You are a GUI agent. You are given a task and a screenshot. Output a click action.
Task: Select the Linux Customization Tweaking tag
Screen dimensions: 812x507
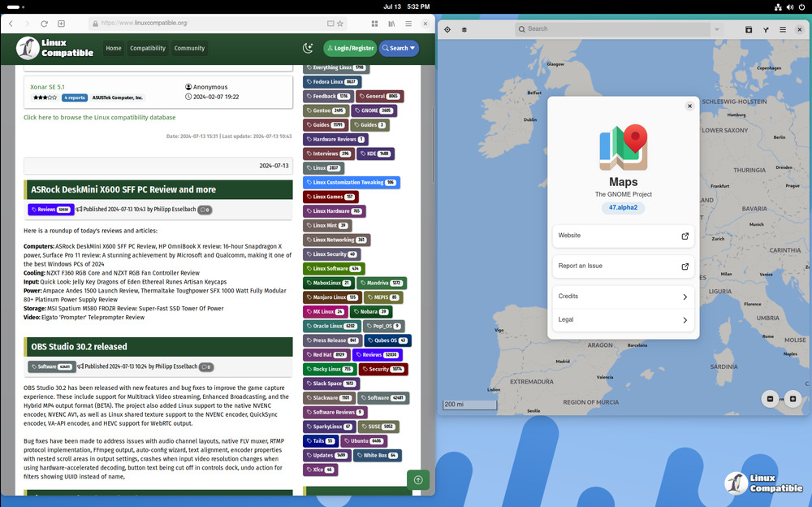point(351,183)
